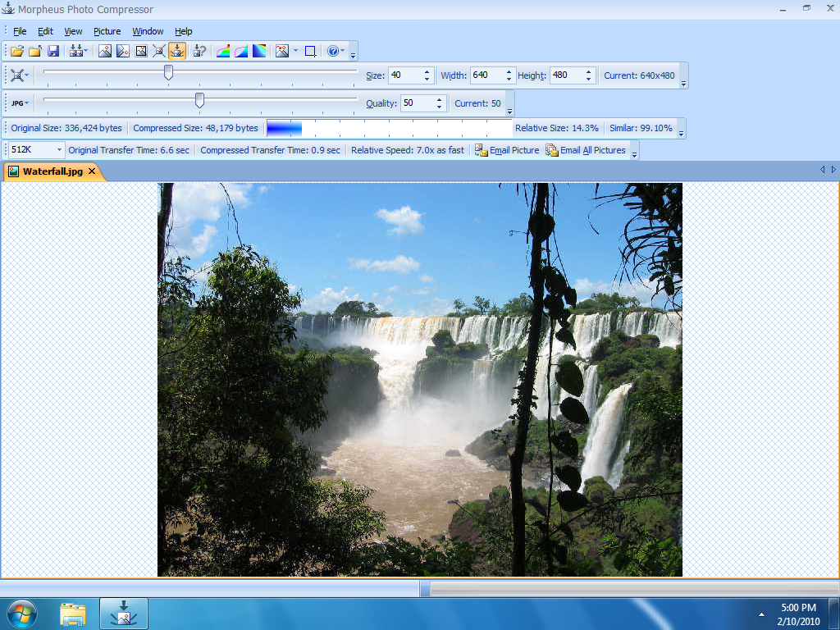Expand the transfer toolbar overflow options
840x630 pixels.
click(634, 155)
